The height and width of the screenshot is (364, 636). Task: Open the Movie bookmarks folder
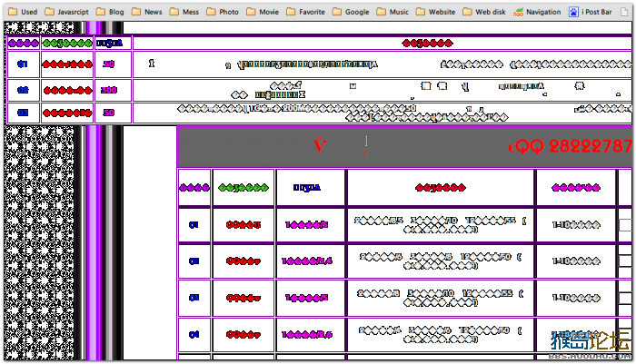click(263, 12)
